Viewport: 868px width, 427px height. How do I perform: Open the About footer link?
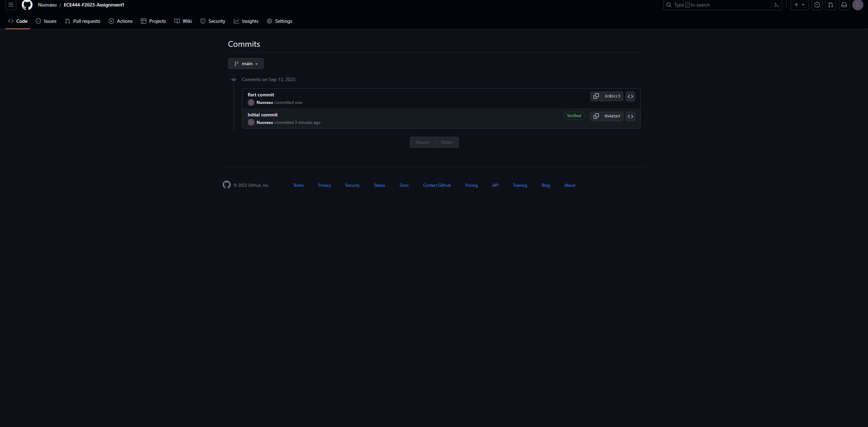570,185
